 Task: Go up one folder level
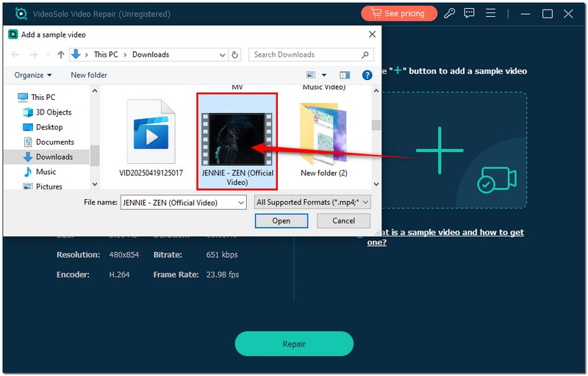pyautogui.click(x=61, y=54)
